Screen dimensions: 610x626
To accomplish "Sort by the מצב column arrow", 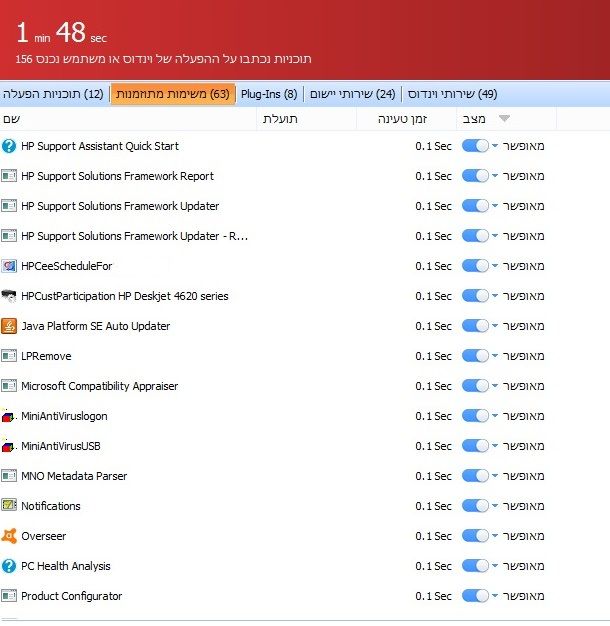I will tap(504, 119).
